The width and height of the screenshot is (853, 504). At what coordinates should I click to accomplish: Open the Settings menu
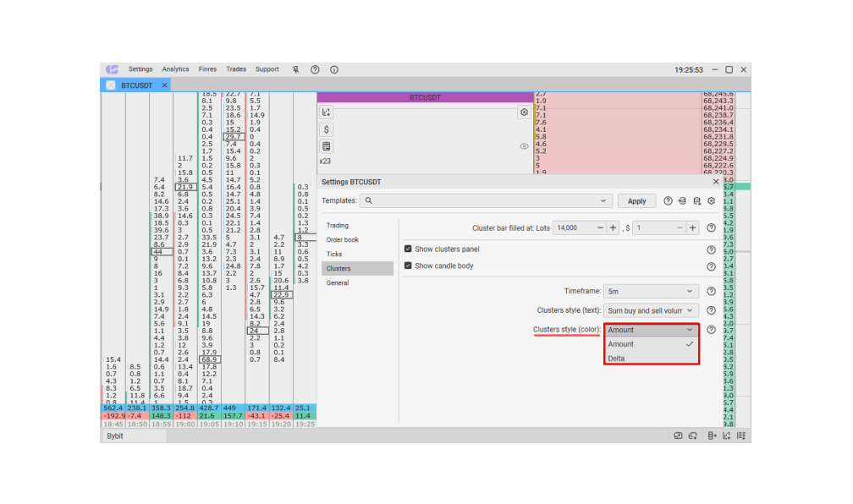tap(140, 69)
